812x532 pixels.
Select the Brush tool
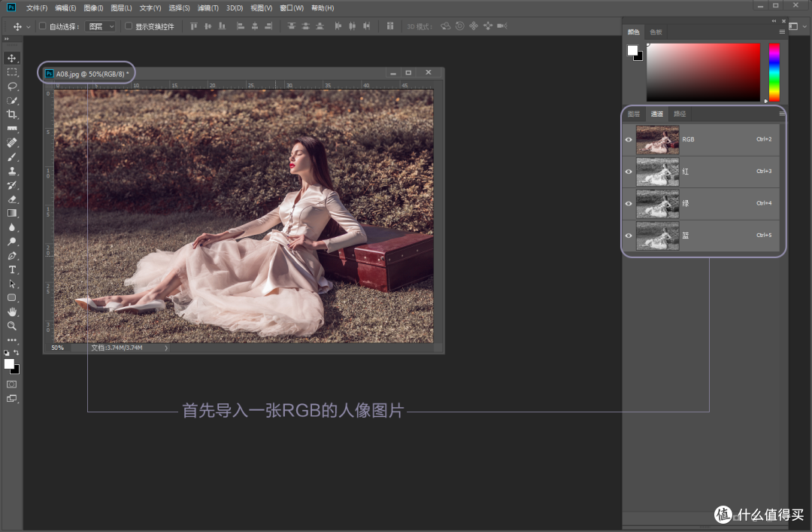pos(11,157)
